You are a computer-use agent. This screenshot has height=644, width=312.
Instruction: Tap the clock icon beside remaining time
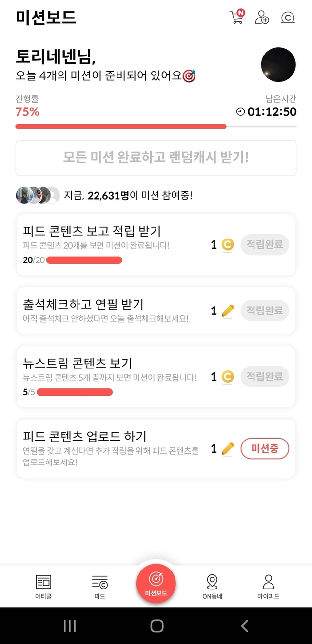(x=240, y=112)
